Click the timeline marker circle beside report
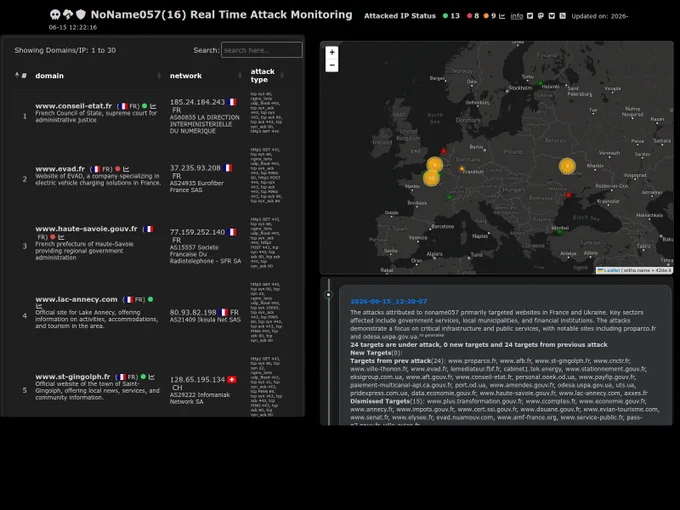 click(329, 295)
